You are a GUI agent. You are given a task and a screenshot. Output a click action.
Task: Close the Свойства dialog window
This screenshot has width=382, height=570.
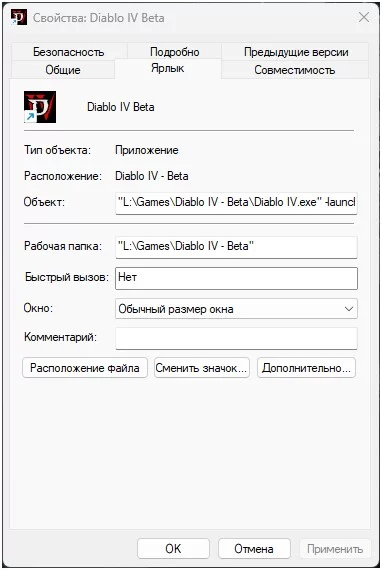pyautogui.click(x=363, y=17)
